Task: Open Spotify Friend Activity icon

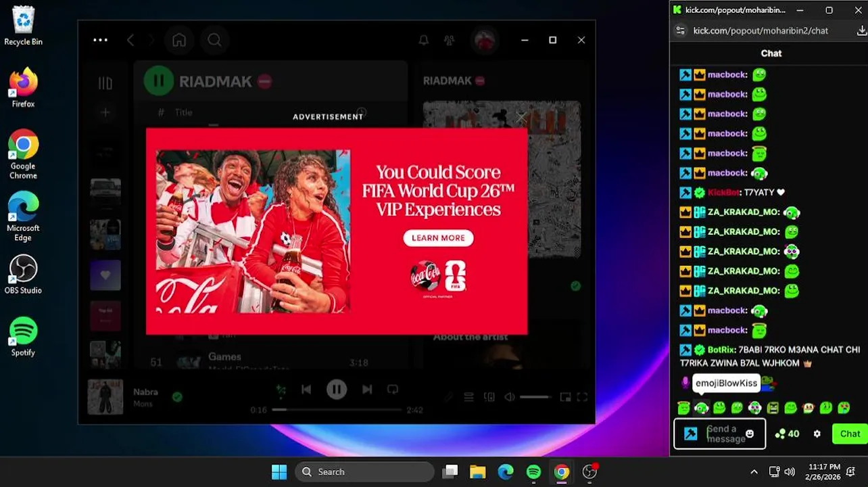Action: (x=449, y=40)
